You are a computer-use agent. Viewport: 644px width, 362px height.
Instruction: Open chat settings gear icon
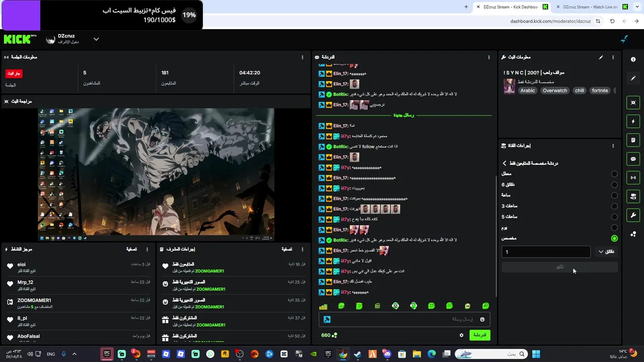461,335
